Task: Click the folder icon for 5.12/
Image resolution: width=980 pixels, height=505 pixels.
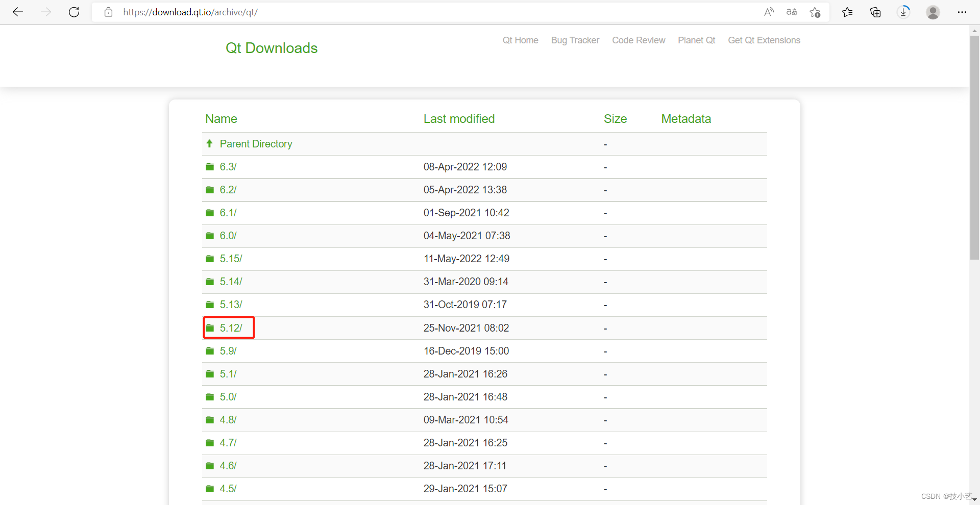Action: 210,328
